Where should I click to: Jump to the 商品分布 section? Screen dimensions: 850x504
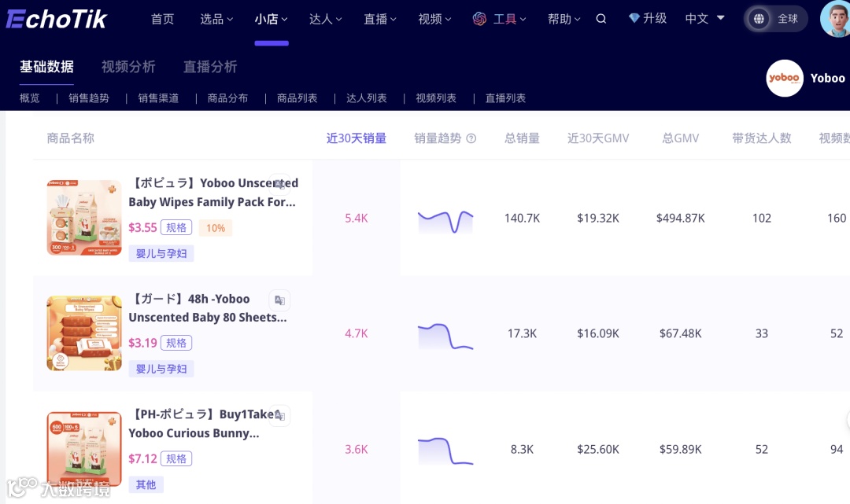pos(227,98)
